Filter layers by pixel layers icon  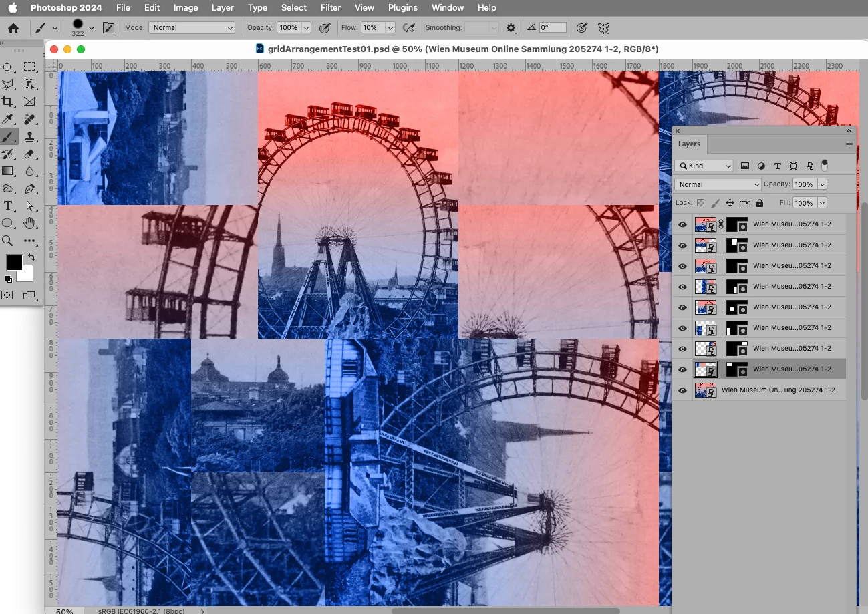pyautogui.click(x=745, y=166)
